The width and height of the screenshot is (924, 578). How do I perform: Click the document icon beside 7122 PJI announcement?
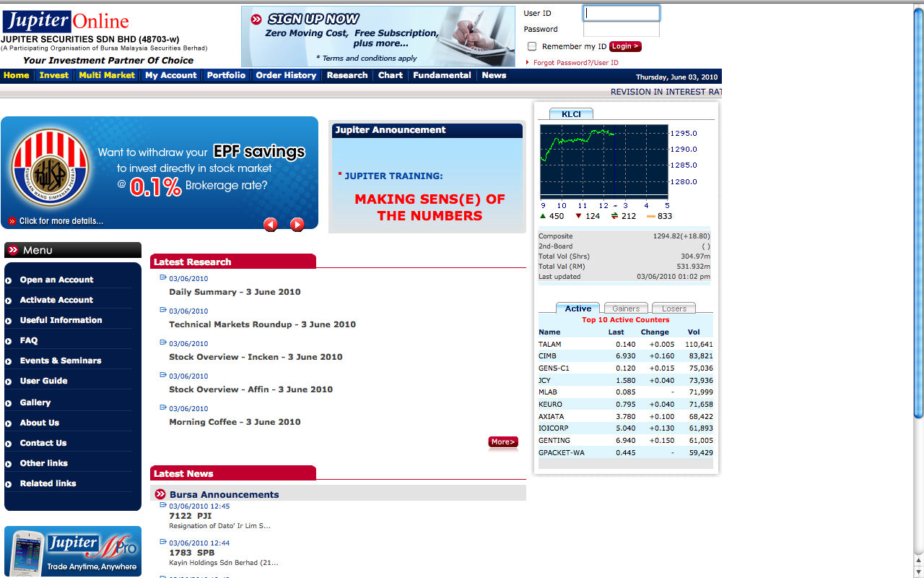(x=163, y=505)
